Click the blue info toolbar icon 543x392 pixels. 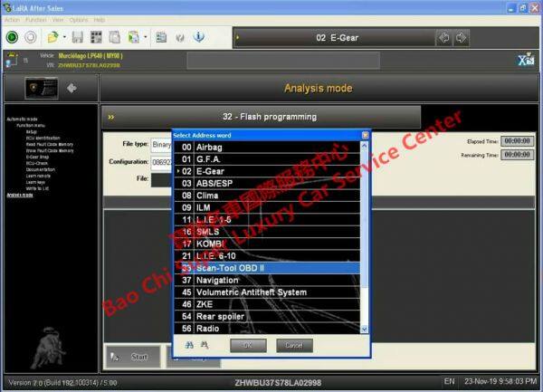pos(198,37)
